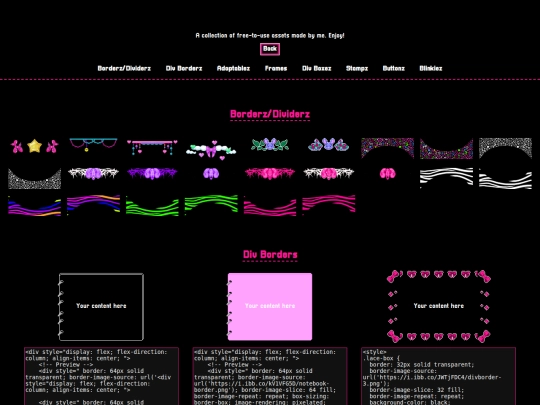Select the purple bunny with blue gems divider
The image size is (540, 405).
tap(329, 145)
